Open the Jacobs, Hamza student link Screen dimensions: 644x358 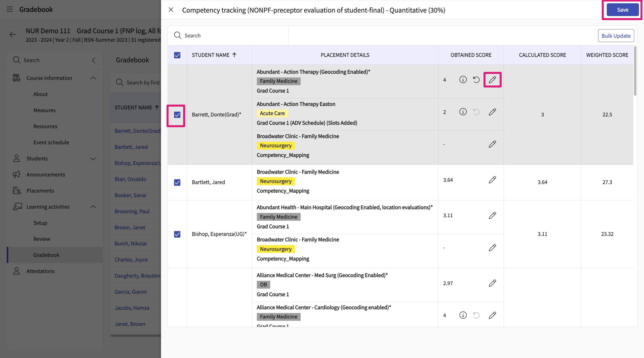coord(132,308)
